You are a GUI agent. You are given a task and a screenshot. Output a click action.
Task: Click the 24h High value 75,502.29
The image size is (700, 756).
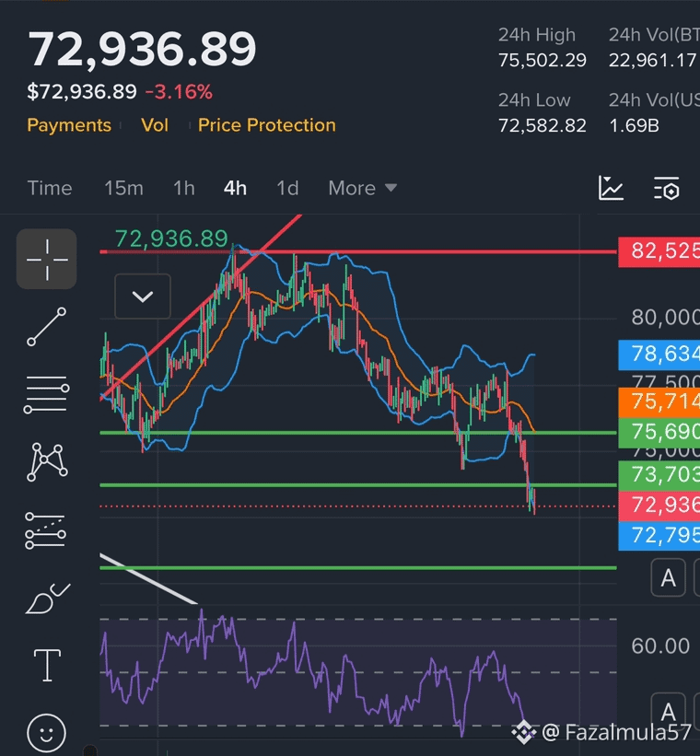click(x=542, y=60)
